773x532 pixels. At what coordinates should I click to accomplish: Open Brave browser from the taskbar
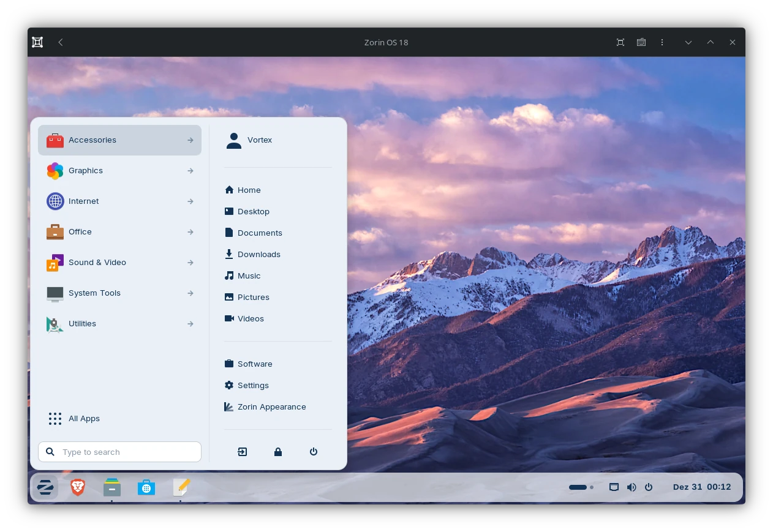77,487
